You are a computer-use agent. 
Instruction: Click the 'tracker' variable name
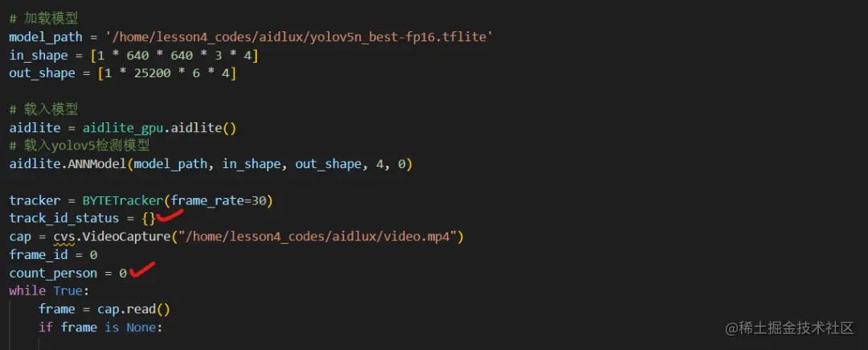[x=35, y=200]
